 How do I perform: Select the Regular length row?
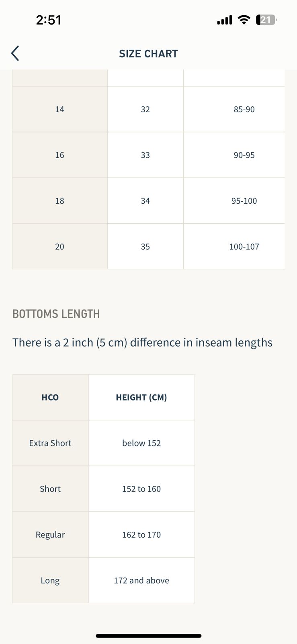click(50, 535)
